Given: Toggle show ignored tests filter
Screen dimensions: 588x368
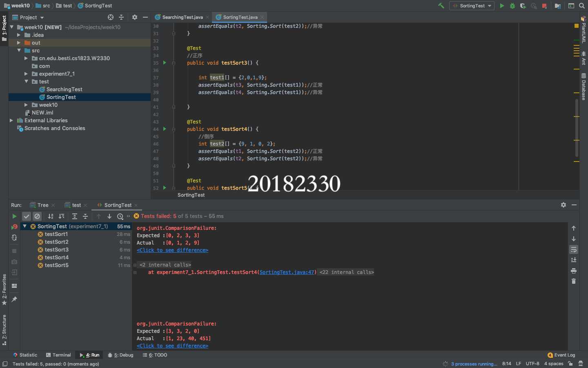Looking at the screenshot, I should [37, 216].
